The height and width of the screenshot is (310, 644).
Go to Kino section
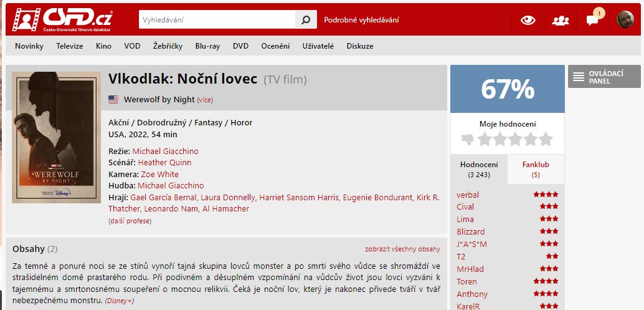(x=103, y=46)
